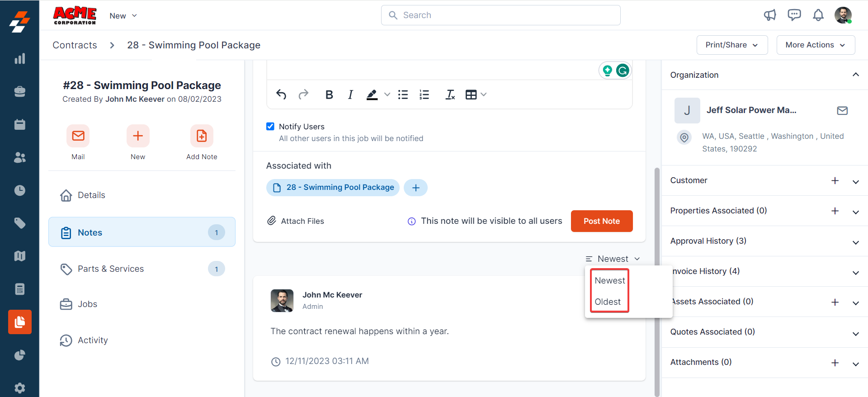This screenshot has height=397, width=868.
Task: Uncheck the Notify Users checkbox
Action: (x=270, y=127)
